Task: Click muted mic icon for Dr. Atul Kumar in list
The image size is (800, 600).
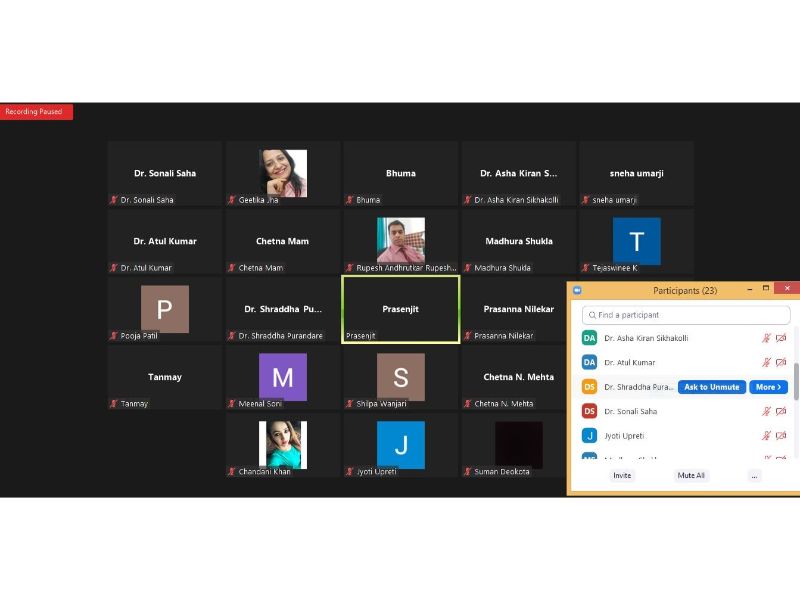Action: click(766, 363)
